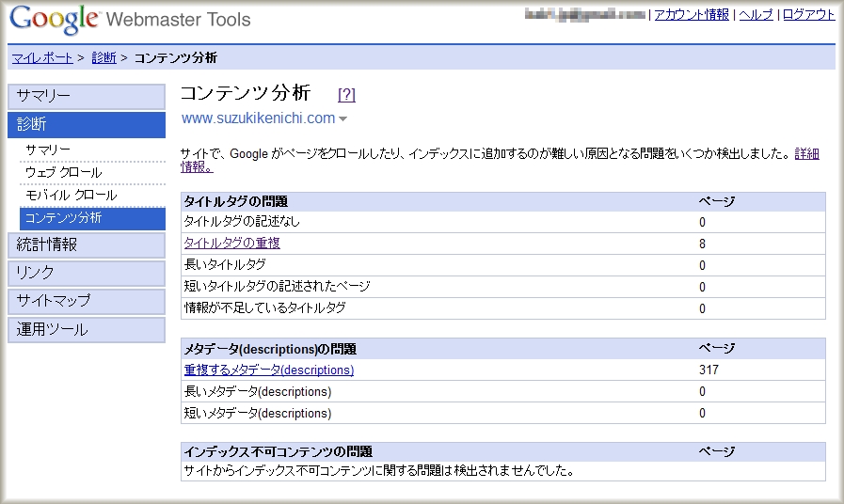Open 重複するメタデータ(descriptions) link

(x=268, y=370)
